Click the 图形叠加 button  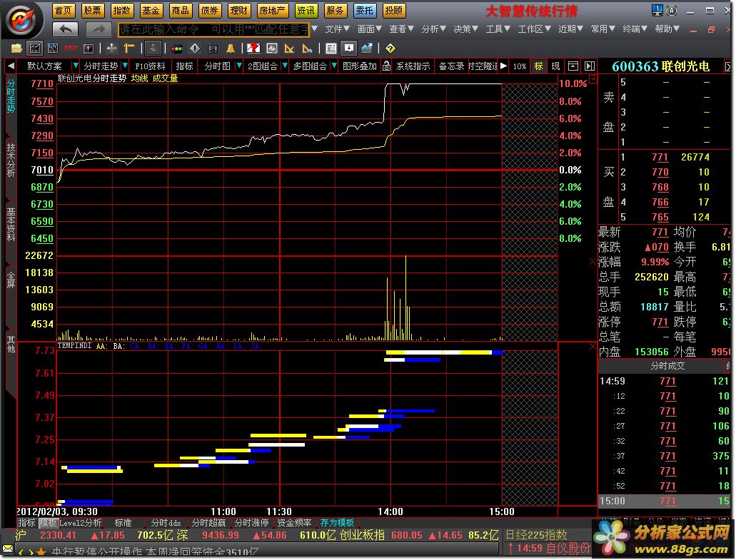click(x=360, y=66)
